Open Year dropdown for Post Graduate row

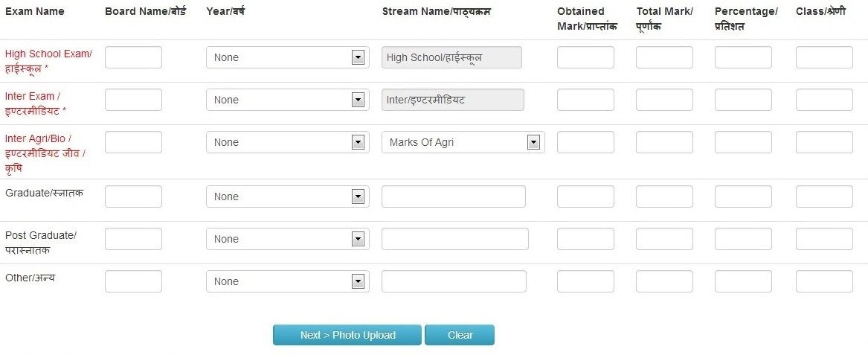(x=287, y=239)
